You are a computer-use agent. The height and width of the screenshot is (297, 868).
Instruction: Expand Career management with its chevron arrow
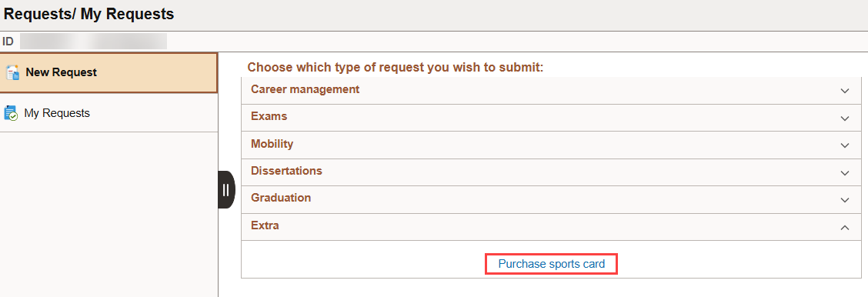tap(844, 91)
